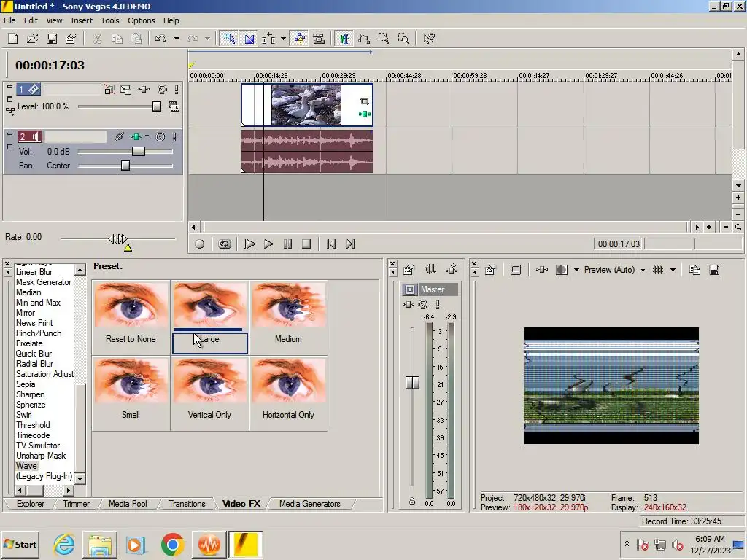Image resolution: width=747 pixels, height=560 pixels.
Task: Open a project with the folder icon
Action: 32,39
